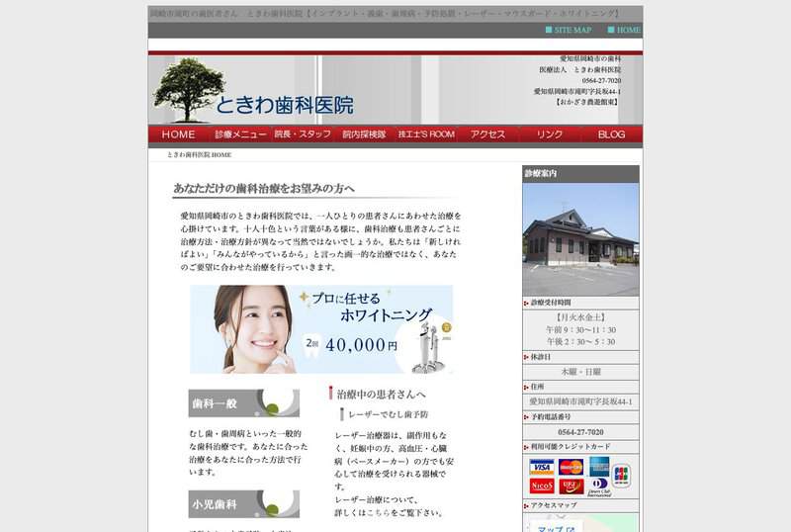Viewport: 791px width, 532px height.
Task: Click the 木曜・日曜 closed days text
Action: pyautogui.click(x=580, y=372)
